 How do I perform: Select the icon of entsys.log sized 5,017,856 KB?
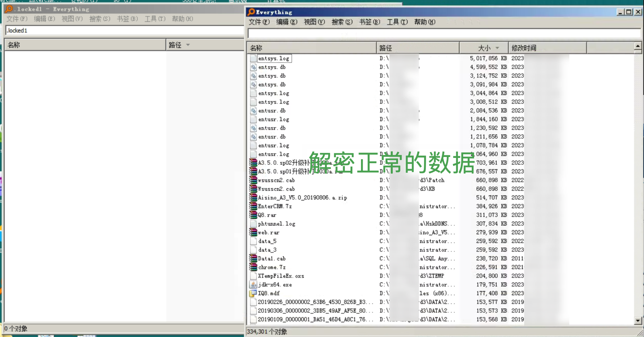pyautogui.click(x=253, y=58)
